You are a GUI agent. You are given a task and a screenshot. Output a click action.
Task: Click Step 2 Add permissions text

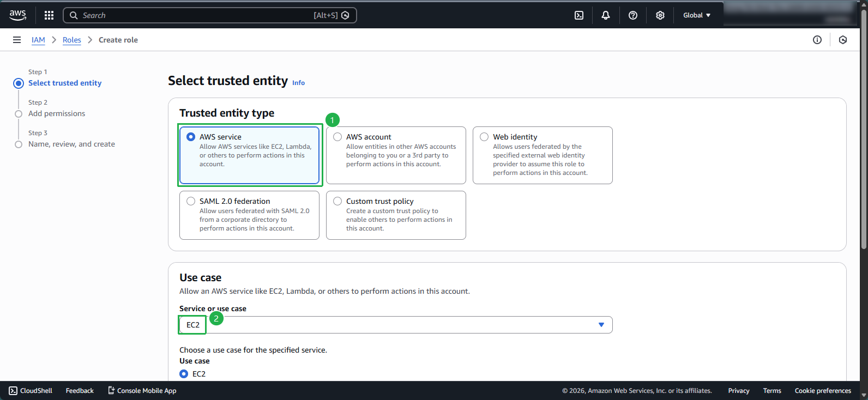coord(57,113)
